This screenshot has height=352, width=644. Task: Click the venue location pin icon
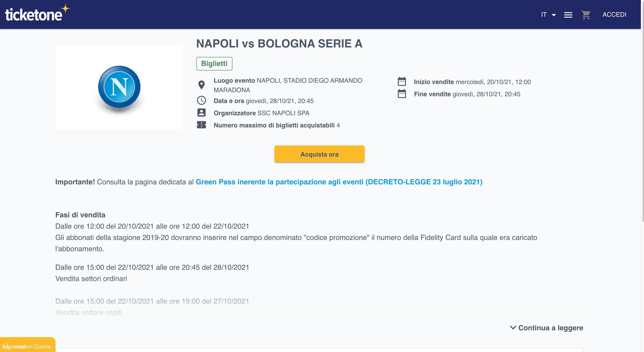pyautogui.click(x=201, y=85)
